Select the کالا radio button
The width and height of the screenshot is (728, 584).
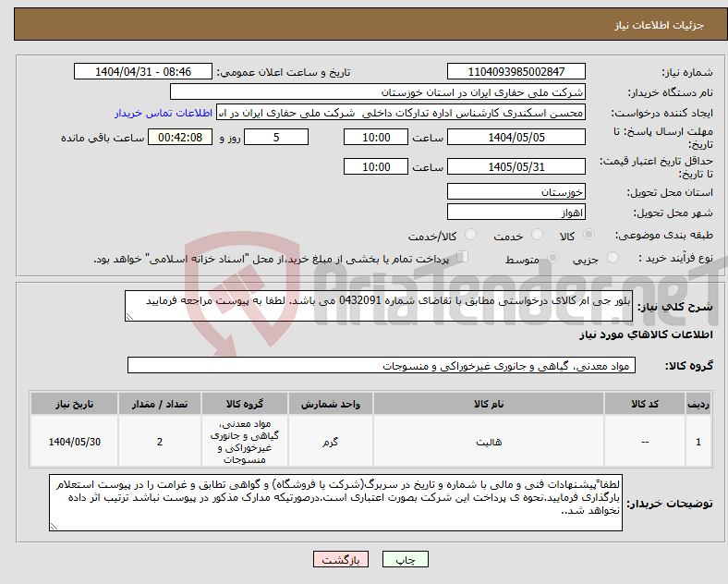tap(588, 235)
